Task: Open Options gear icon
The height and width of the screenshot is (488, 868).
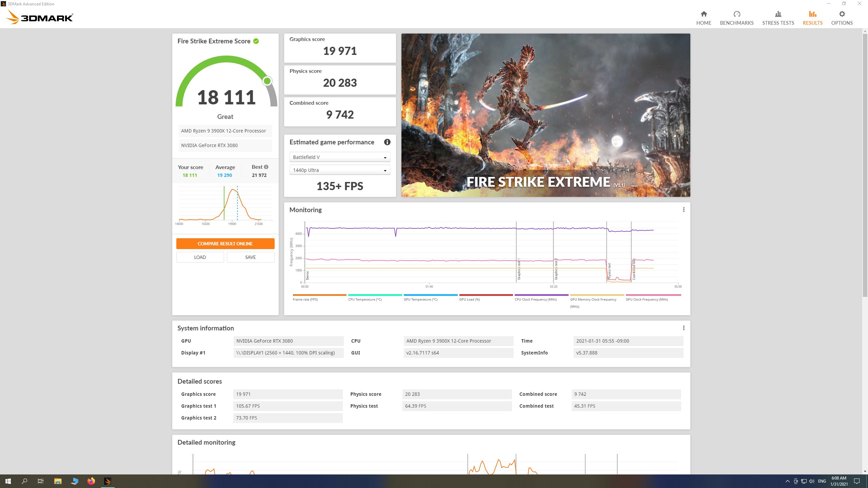Action: (842, 14)
